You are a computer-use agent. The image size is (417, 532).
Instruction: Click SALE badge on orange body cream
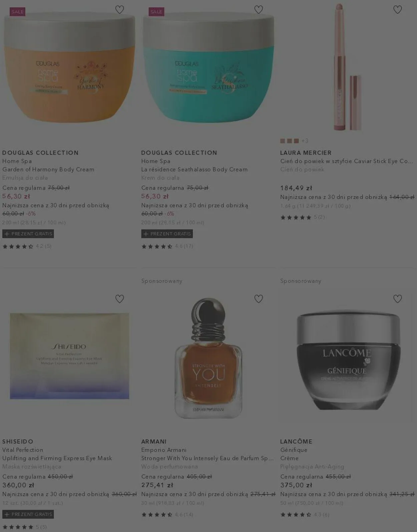pyautogui.click(x=17, y=12)
